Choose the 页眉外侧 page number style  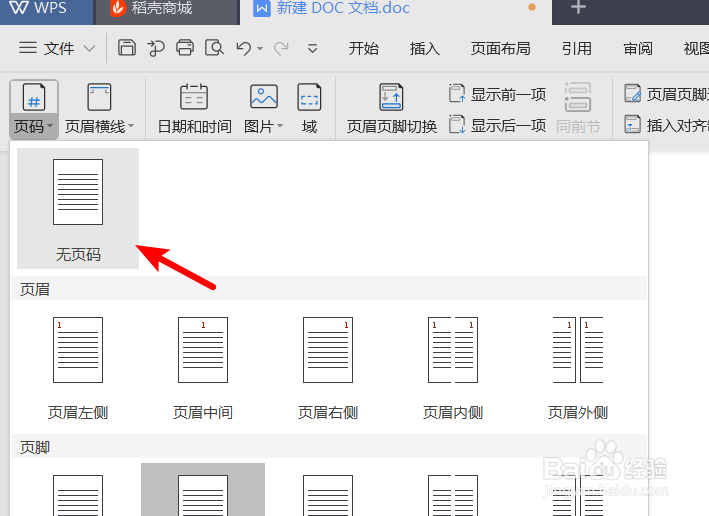pyautogui.click(x=578, y=369)
